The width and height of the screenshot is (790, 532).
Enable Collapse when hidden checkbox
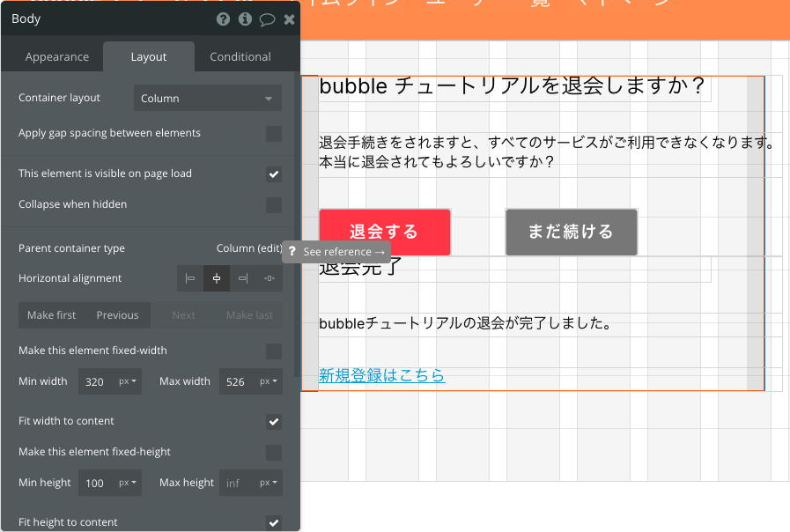point(274,204)
